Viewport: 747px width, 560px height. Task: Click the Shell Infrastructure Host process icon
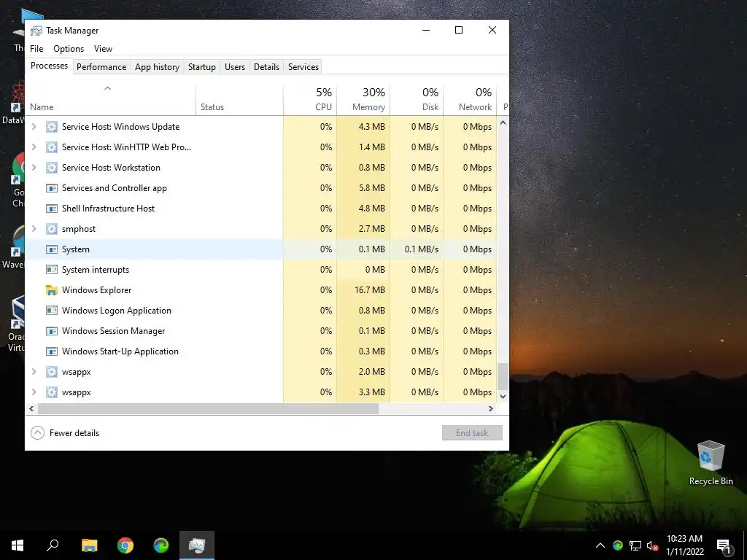point(52,209)
